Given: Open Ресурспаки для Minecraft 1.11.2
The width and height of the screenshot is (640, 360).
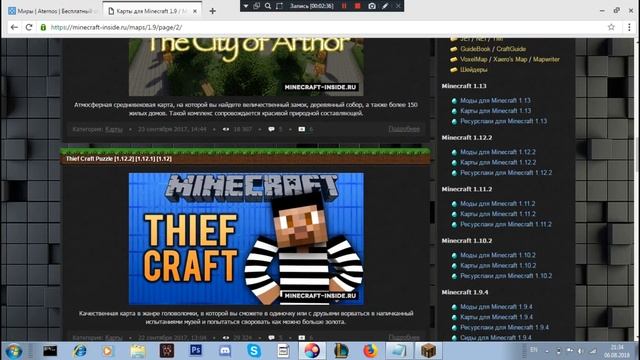Looking at the screenshot, I should pos(506,224).
